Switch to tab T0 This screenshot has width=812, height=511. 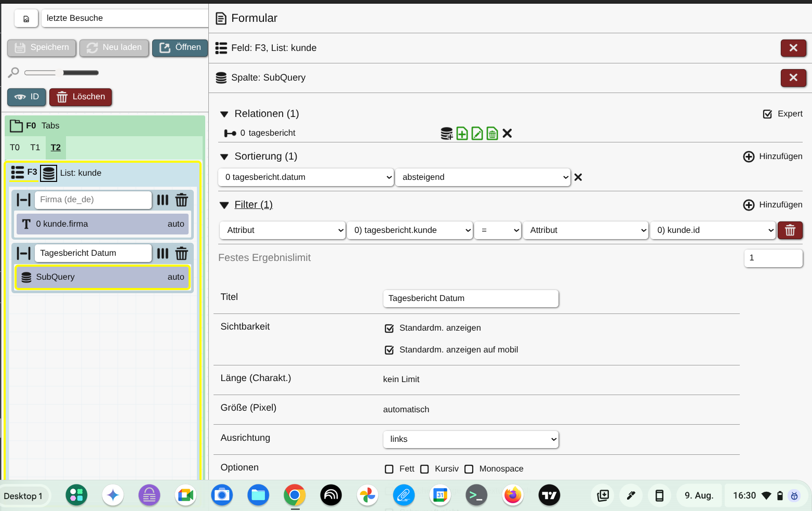click(15, 148)
